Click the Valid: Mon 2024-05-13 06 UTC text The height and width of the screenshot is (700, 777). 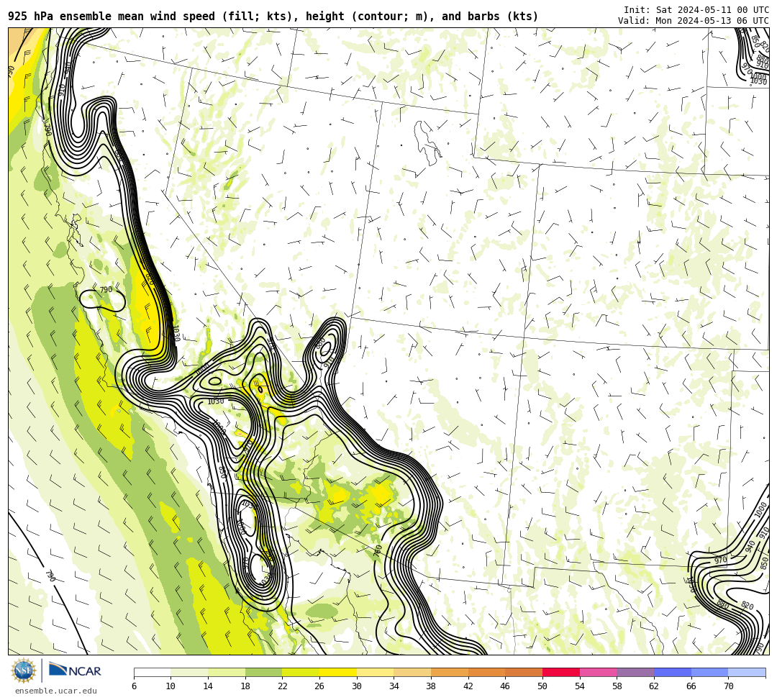pyautogui.click(x=694, y=20)
